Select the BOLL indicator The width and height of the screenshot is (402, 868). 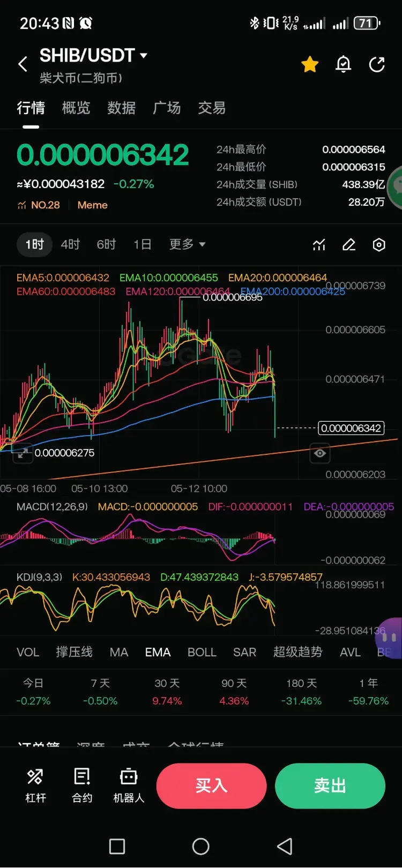tap(202, 652)
